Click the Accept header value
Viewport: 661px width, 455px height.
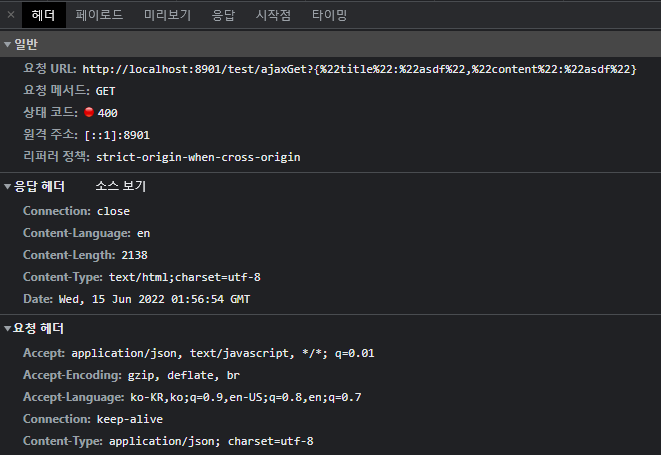point(223,353)
